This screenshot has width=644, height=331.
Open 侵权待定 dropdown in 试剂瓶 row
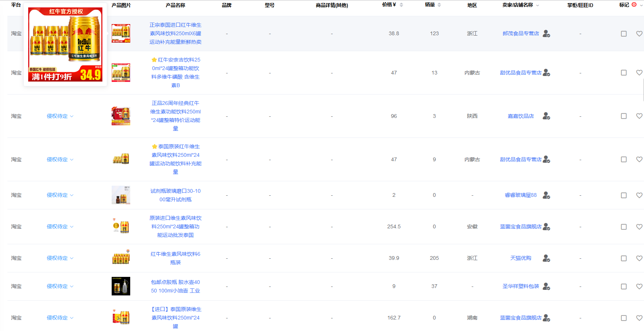click(x=60, y=195)
